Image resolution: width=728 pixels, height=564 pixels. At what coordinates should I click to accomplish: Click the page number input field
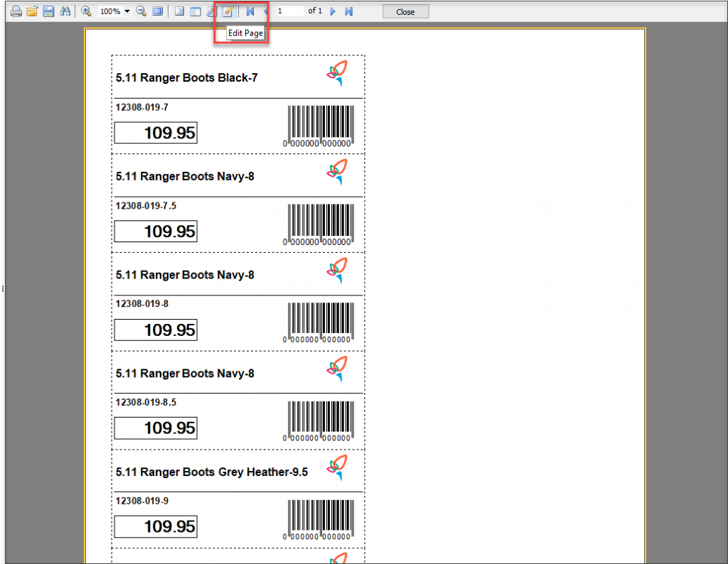click(289, 11)
